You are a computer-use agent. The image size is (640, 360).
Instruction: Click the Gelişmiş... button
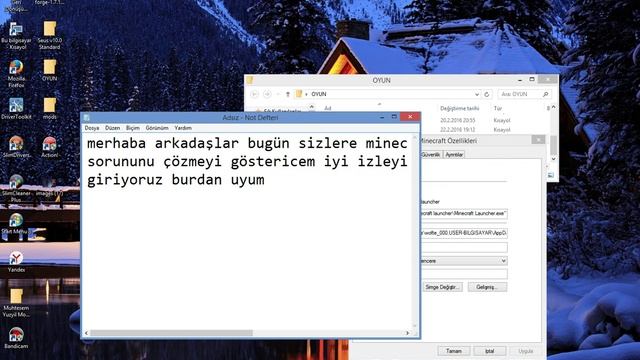point(487,287)
